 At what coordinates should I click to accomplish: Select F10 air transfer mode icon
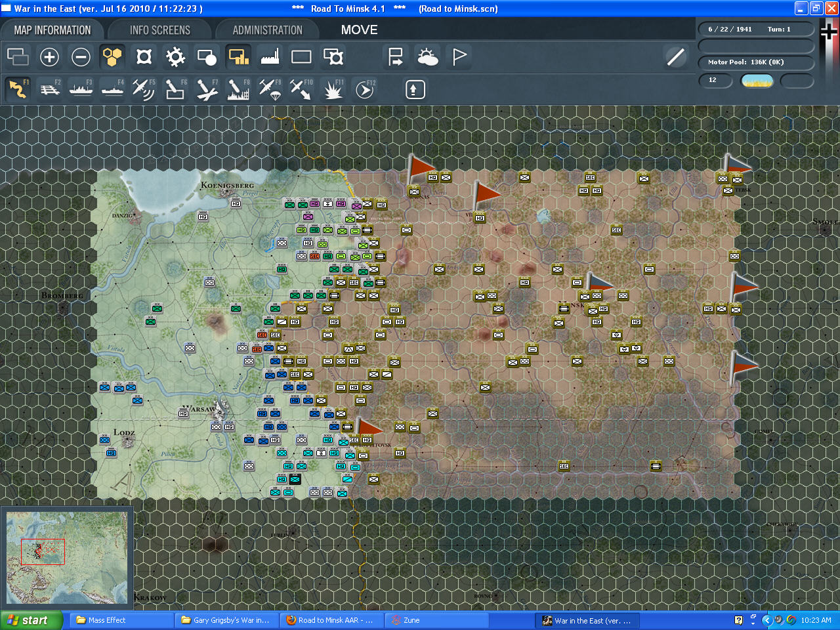(301, 89)
